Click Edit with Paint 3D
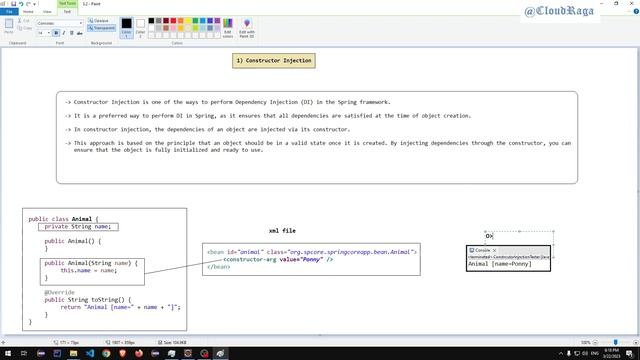640x360 pixels. 247,28
